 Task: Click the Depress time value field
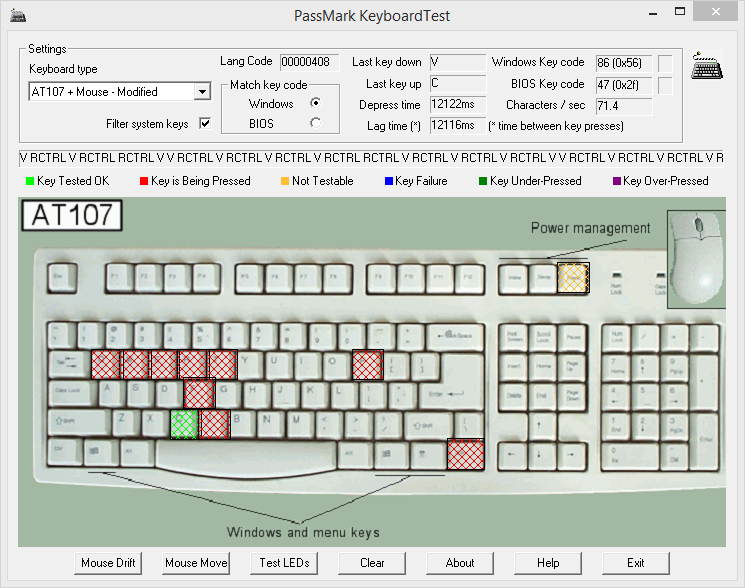458,104
